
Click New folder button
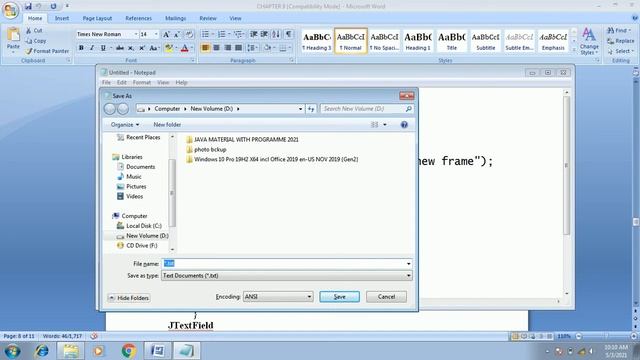coord(167,125)
